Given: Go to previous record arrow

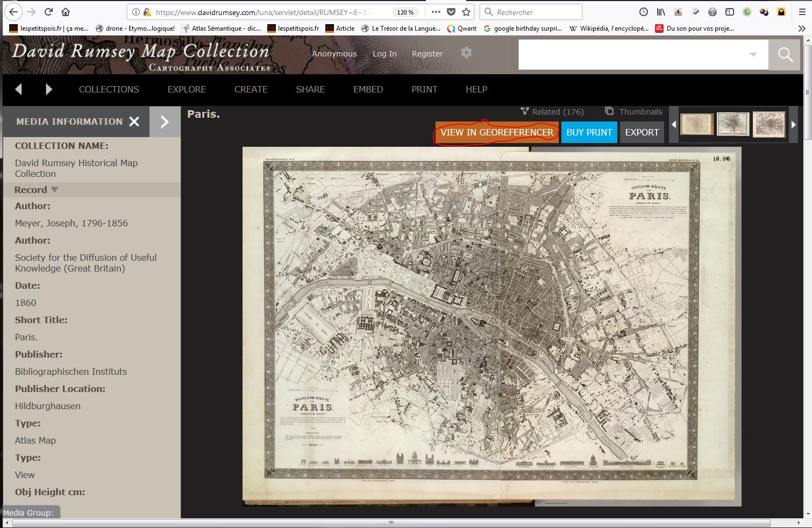Looking at the screenshot, I should tap(18, 89).
